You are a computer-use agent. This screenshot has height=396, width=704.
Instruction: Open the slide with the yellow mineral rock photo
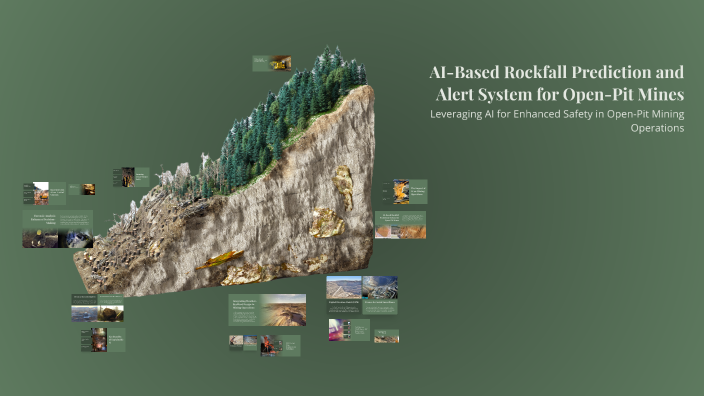(x=404, y=192)
